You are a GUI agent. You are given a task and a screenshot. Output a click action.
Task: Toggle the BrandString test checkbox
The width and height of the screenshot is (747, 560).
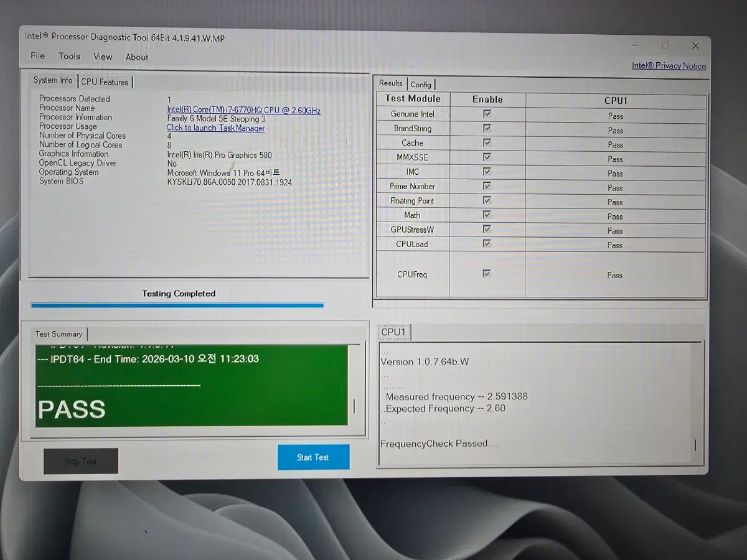(487, 128)
